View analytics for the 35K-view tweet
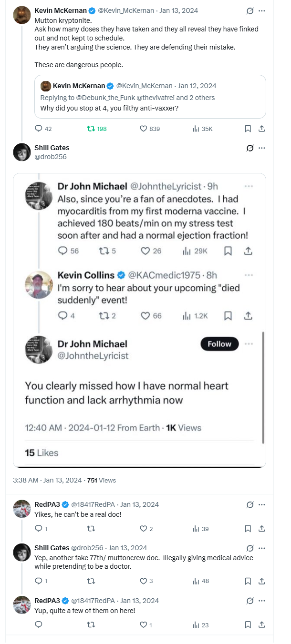The width and height of the screenshot is (291, 644). tap(196, 129)
